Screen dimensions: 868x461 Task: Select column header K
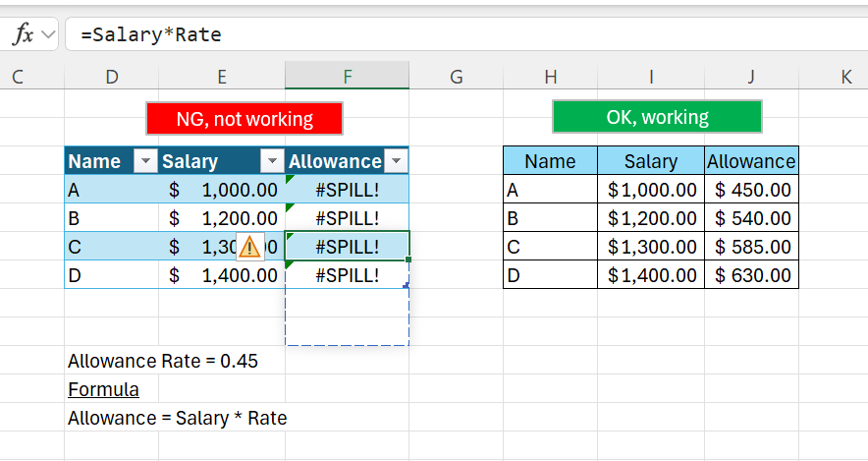tap(833, 76)
